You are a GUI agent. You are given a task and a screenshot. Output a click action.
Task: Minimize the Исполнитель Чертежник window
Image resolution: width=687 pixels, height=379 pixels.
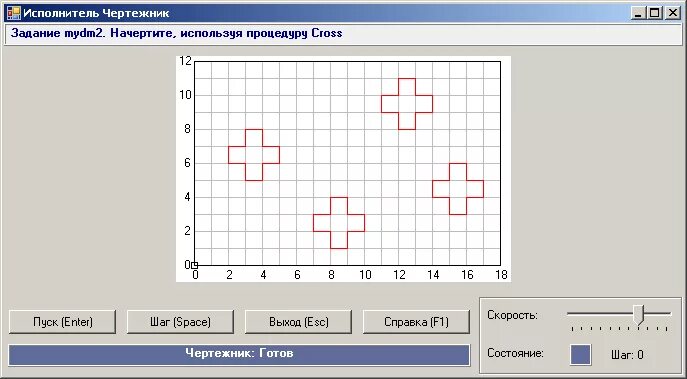(x=639, y=14)
